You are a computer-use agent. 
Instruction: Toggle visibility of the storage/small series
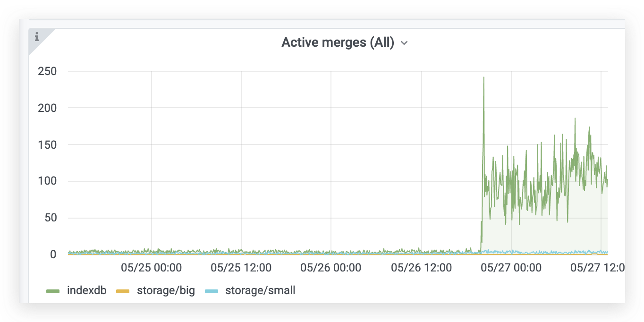260,290
